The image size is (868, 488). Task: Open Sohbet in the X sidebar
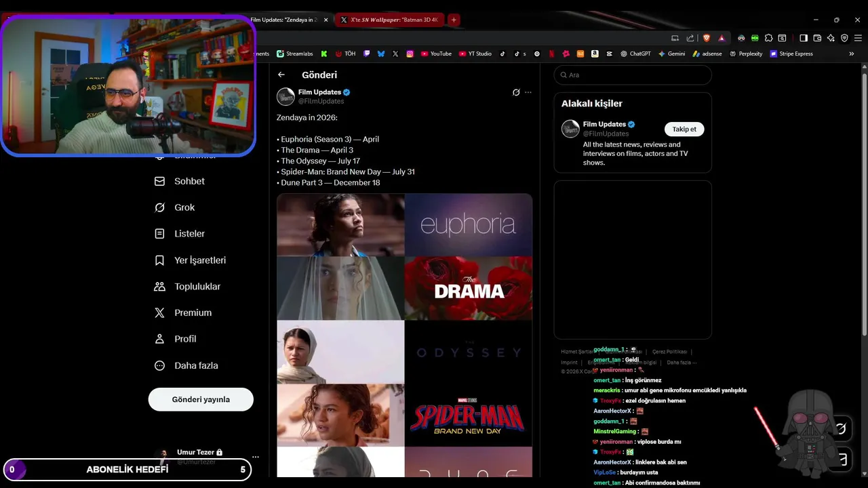(x=180, y=181)
